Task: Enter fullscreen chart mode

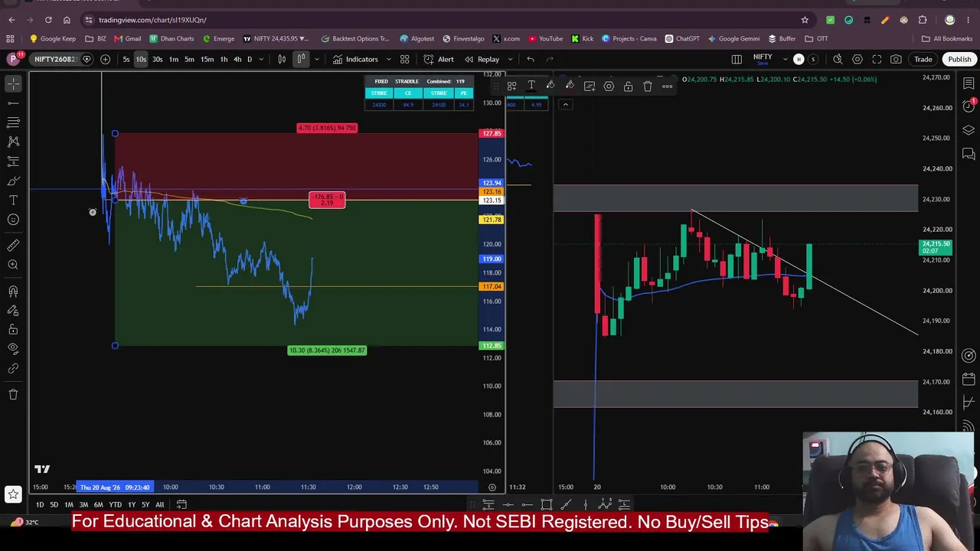Action: [x=877, y=59]
